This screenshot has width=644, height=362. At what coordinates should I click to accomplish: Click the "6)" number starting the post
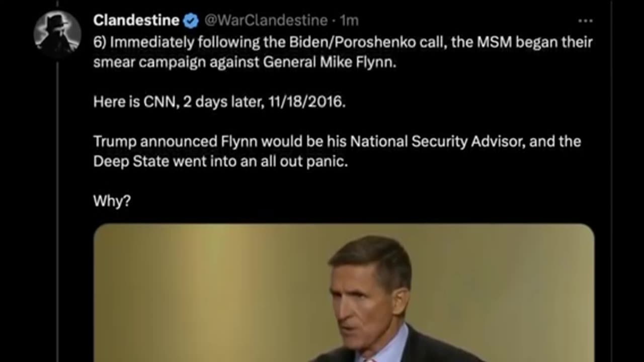(100, 42)
